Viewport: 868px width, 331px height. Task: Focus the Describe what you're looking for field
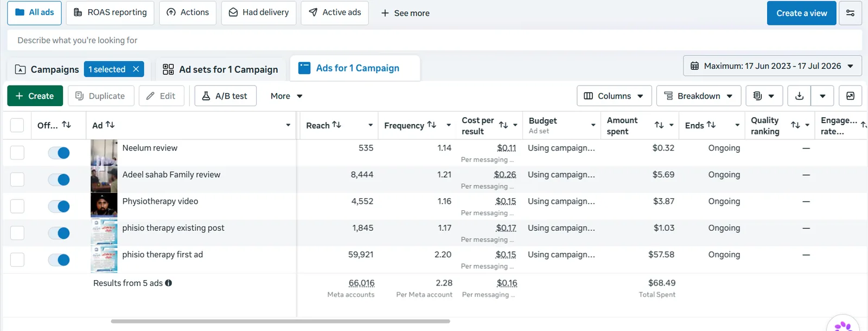434,40
